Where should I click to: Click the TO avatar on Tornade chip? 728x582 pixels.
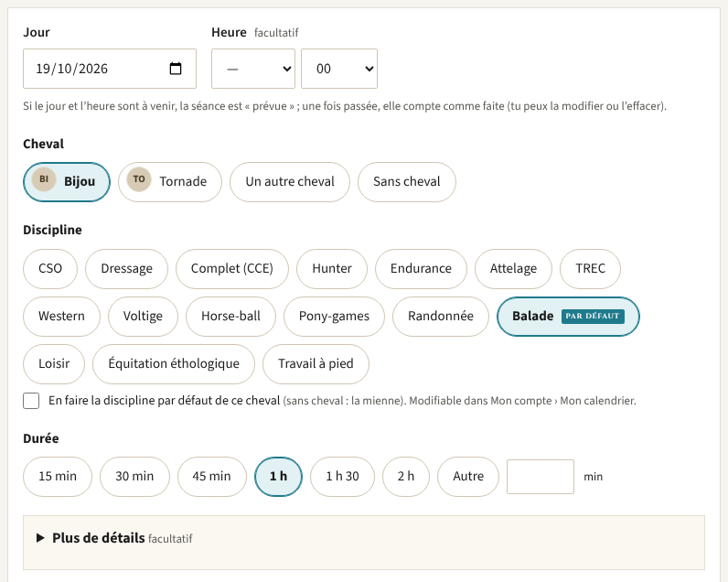point(139,179)
